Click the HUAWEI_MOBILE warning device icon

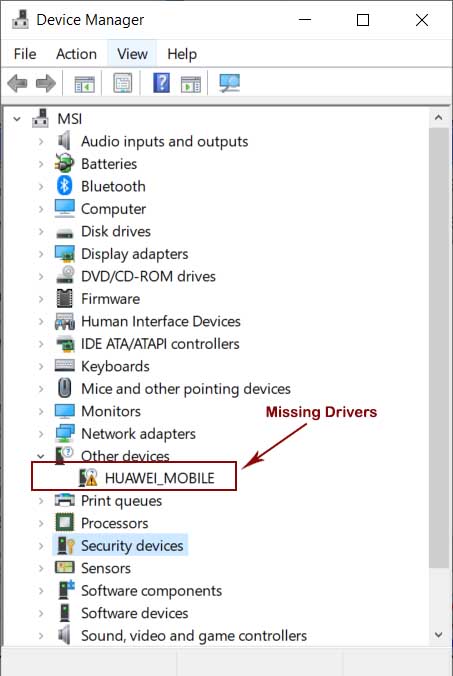point(89,478)
